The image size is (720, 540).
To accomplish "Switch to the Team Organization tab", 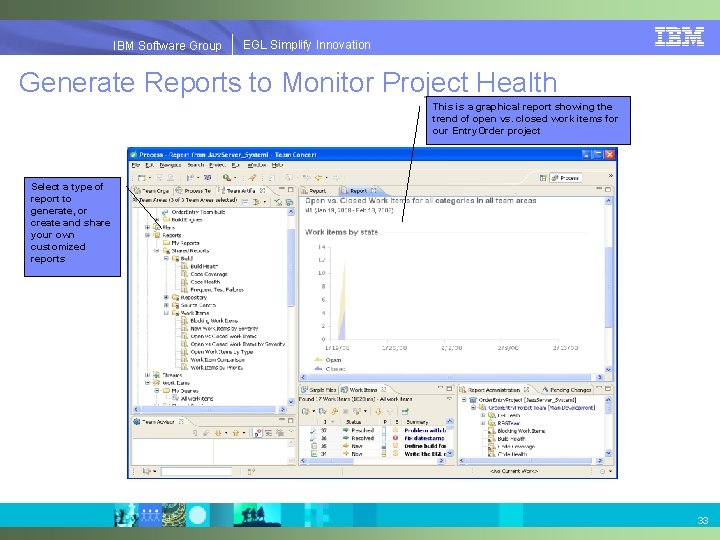I will (x=151, y=191).
